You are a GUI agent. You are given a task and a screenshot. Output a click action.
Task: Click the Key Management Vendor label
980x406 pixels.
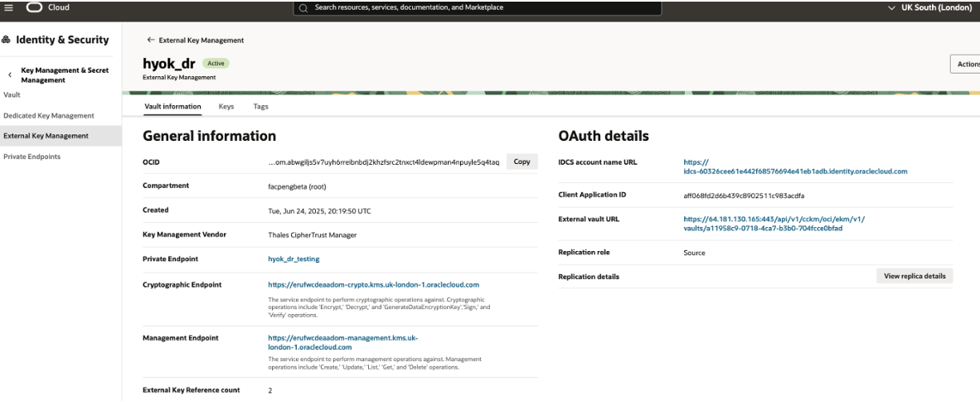coord(184,234)
